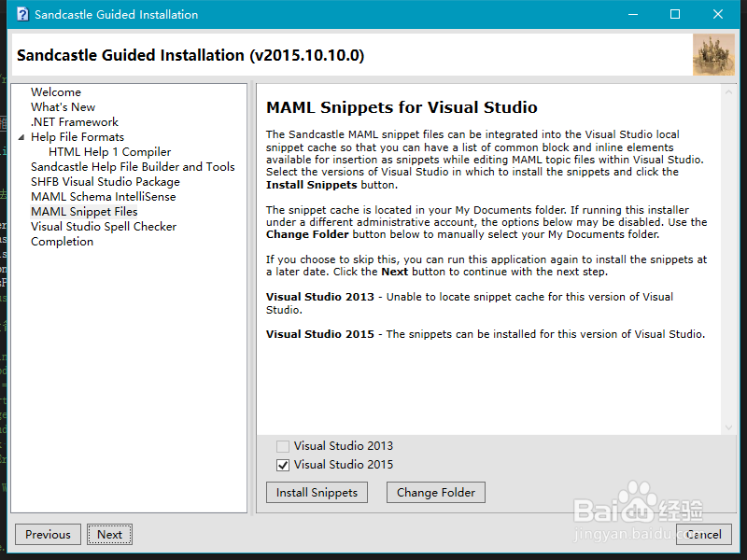Open the SHFB Visual Studio Package step
Viewport: 747px width, 560px height.
point(106,182)
